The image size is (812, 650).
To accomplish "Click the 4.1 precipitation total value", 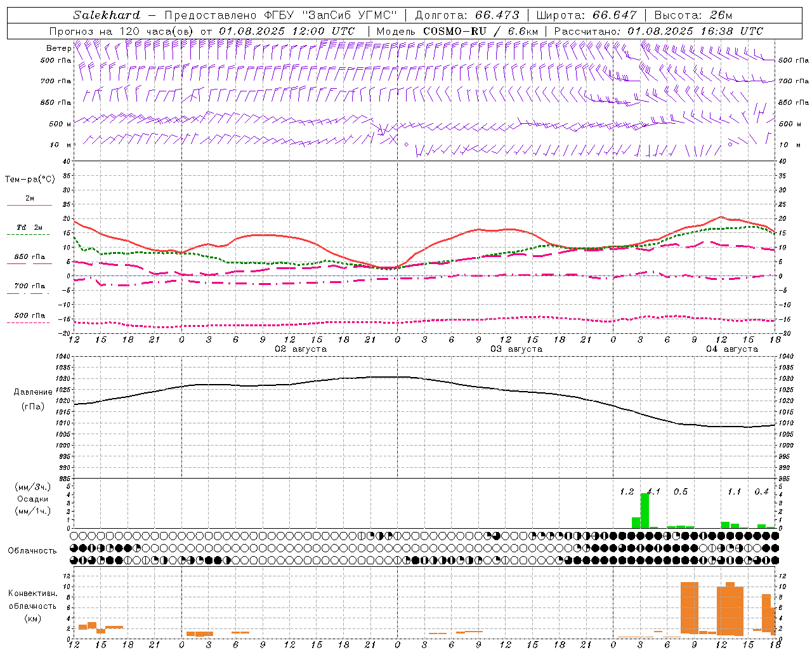I will tap(653, 491).
